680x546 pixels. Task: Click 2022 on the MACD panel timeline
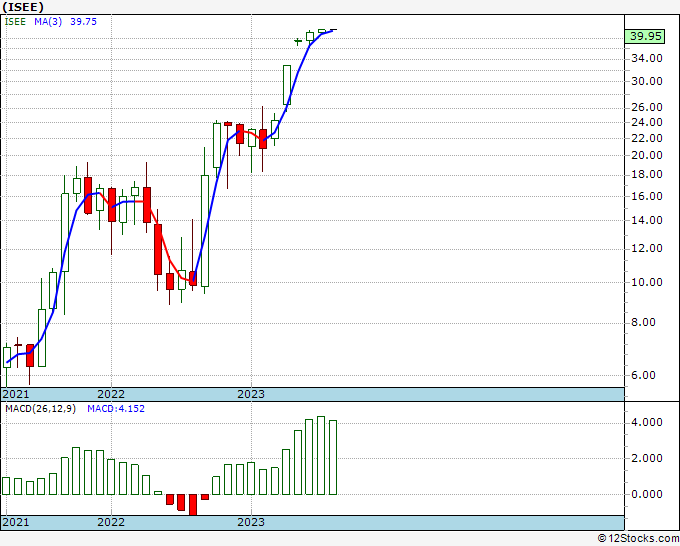pyautogui.click(x=111, y=522)
